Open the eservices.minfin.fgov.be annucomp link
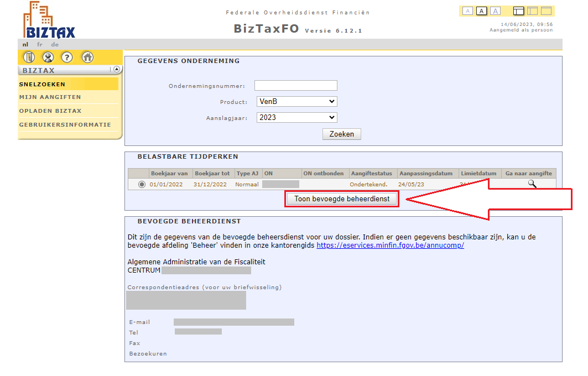 click(x=390, y=246)
